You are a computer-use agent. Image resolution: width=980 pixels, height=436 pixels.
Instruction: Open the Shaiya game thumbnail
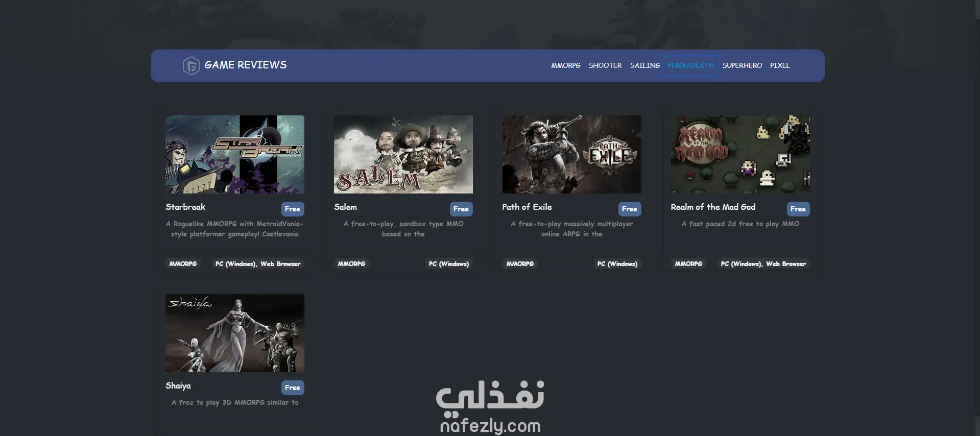click(235, 333)
